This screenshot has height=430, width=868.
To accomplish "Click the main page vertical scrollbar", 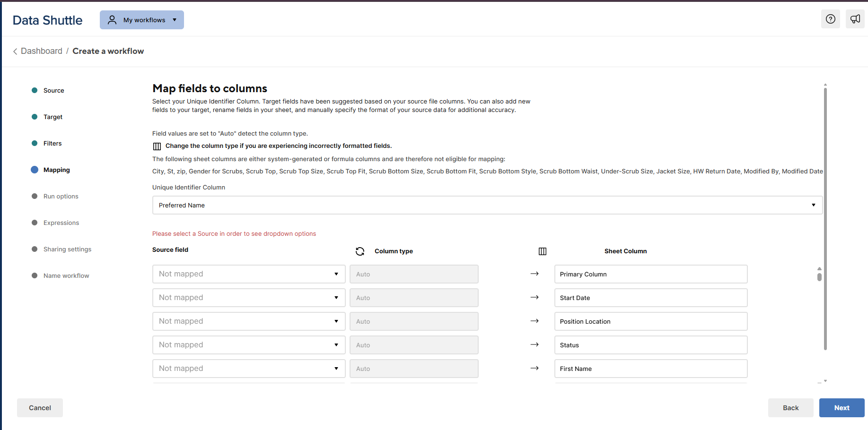I will pos(825,218).
